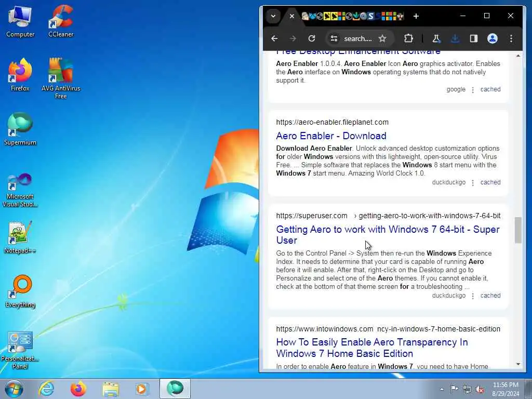
Task: Open Getting Aero to work with Windows 7 link
Action: [x=388, y=235]
